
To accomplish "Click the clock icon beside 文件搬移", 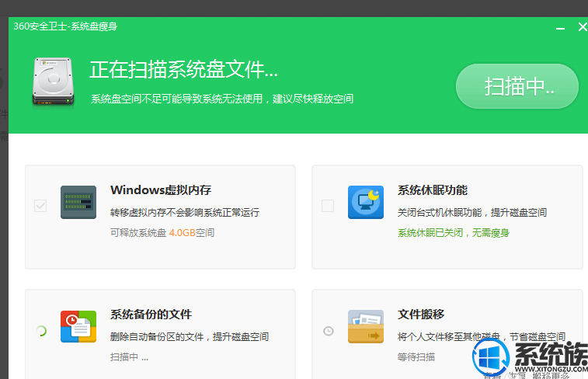I will [328, 331].
